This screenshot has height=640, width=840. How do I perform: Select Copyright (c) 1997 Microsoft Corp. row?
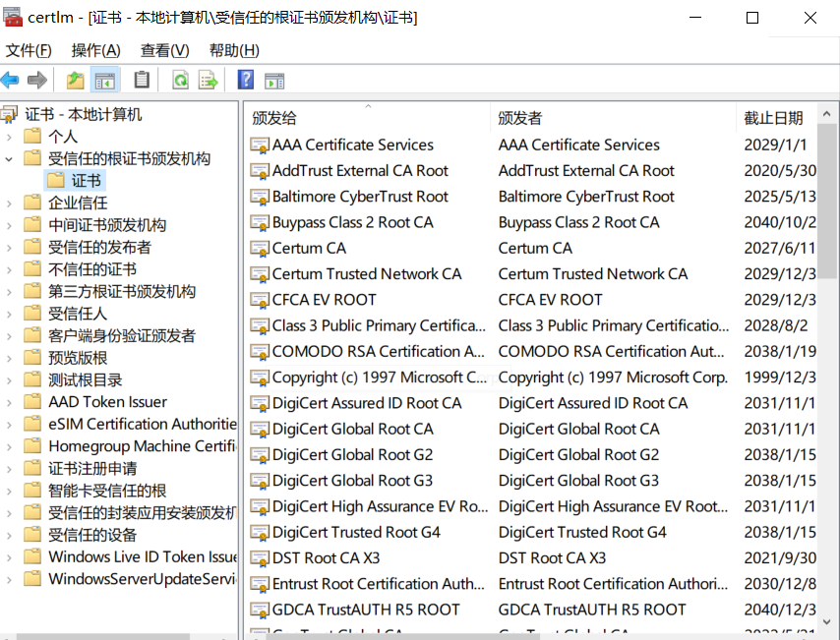click(532, 378)
